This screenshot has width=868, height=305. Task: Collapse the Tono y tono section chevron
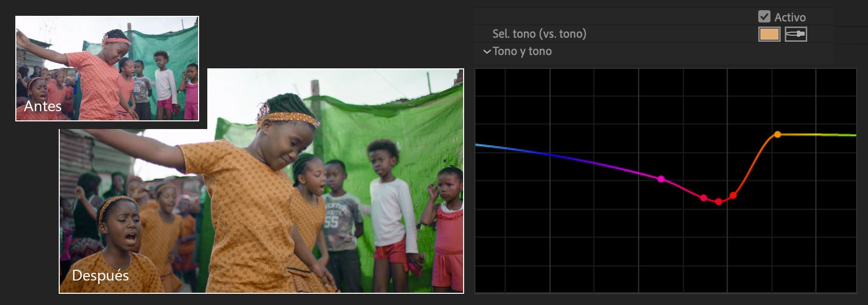[x=487, y=52]
